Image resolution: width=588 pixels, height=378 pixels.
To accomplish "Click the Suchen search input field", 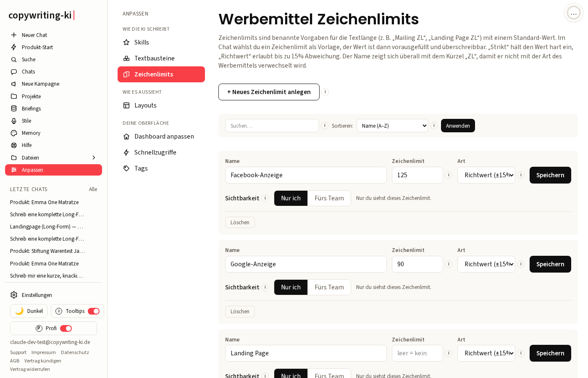I will [272, 126].
